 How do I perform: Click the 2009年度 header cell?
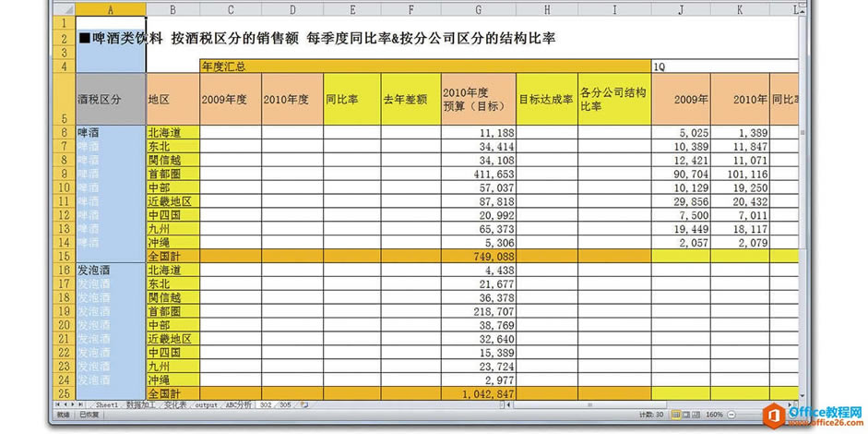231,99
